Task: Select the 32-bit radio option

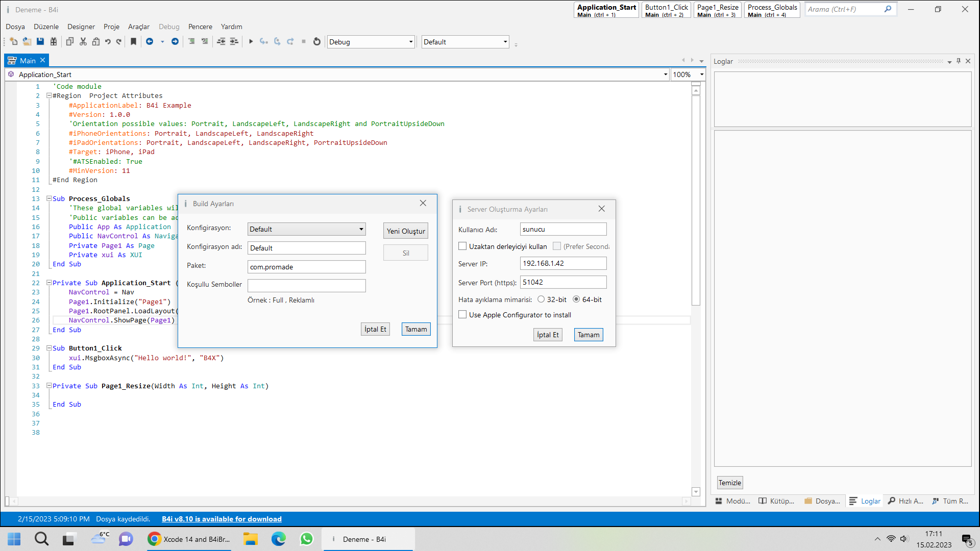Action: coord(541,299)
